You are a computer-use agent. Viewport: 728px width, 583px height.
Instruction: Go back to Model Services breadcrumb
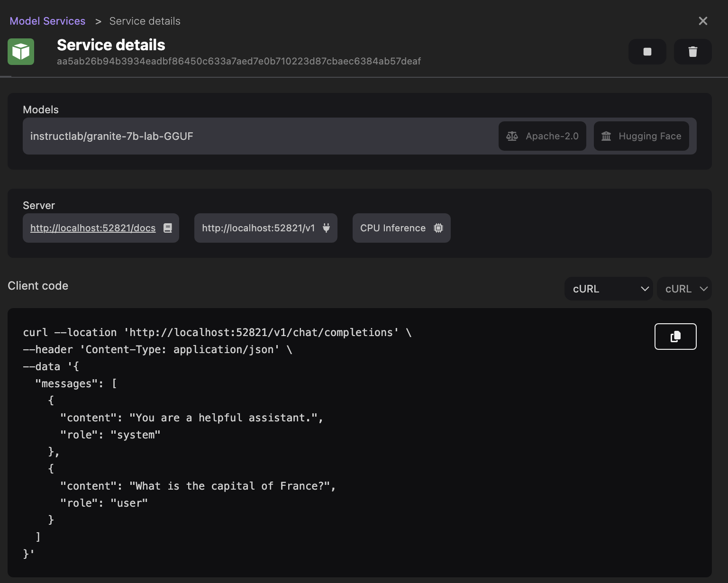[47, 21]
